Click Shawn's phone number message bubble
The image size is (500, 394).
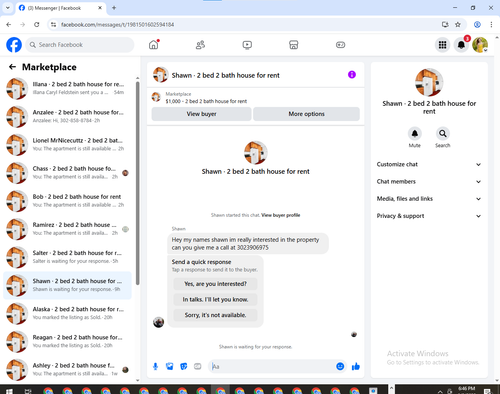248,244
